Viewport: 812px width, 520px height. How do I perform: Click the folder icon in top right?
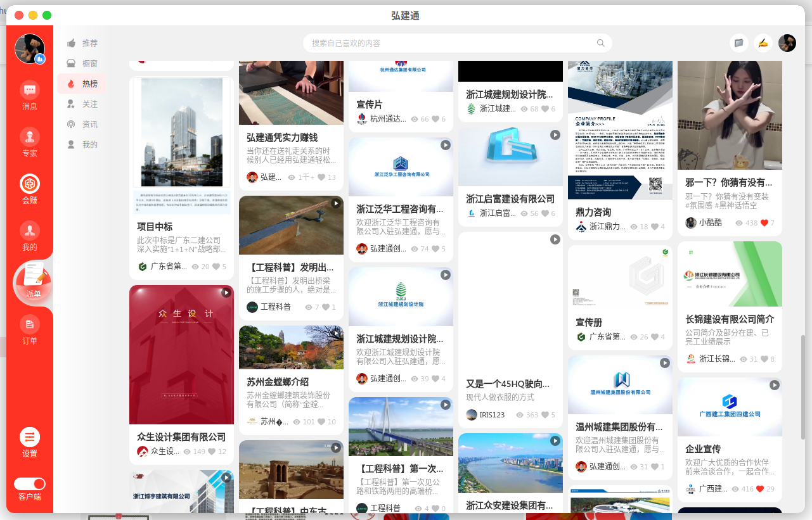pos(738,43)
